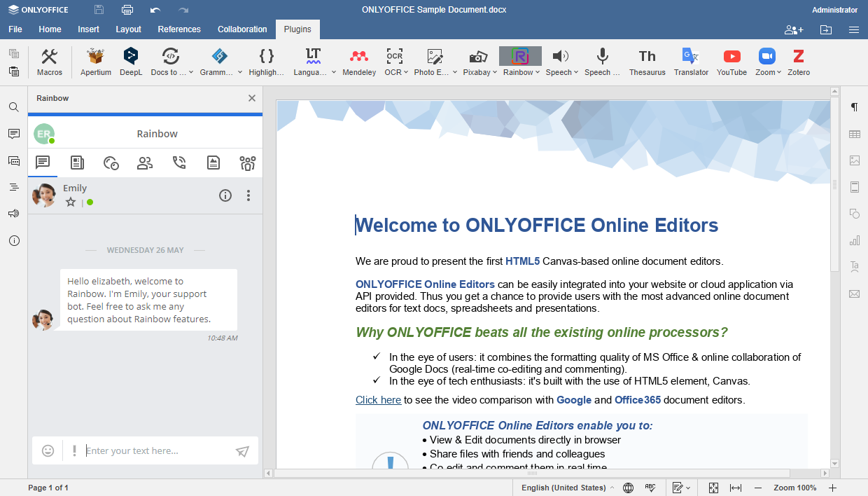Expand the Photo Editor plugin dropdown
The width and height of the screenshot is (868, 496).
[456, 72]
